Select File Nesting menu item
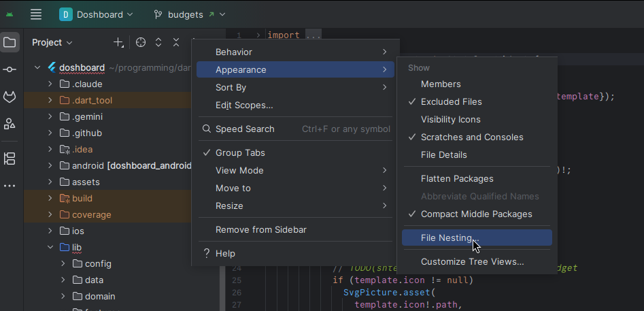 pyautogui.click(x=450, y=238)
